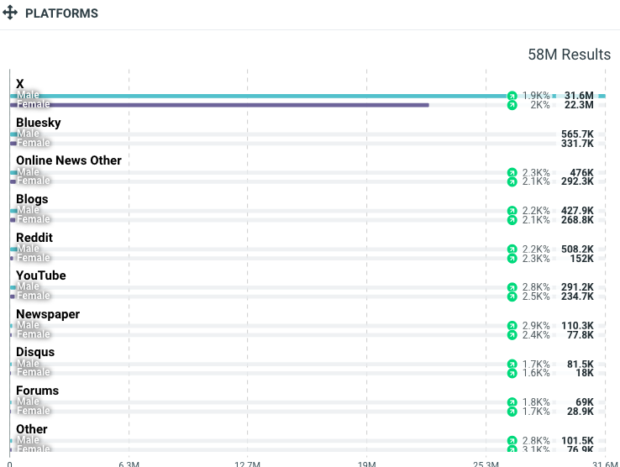Select the Reddit platform label

pos(34,238)
